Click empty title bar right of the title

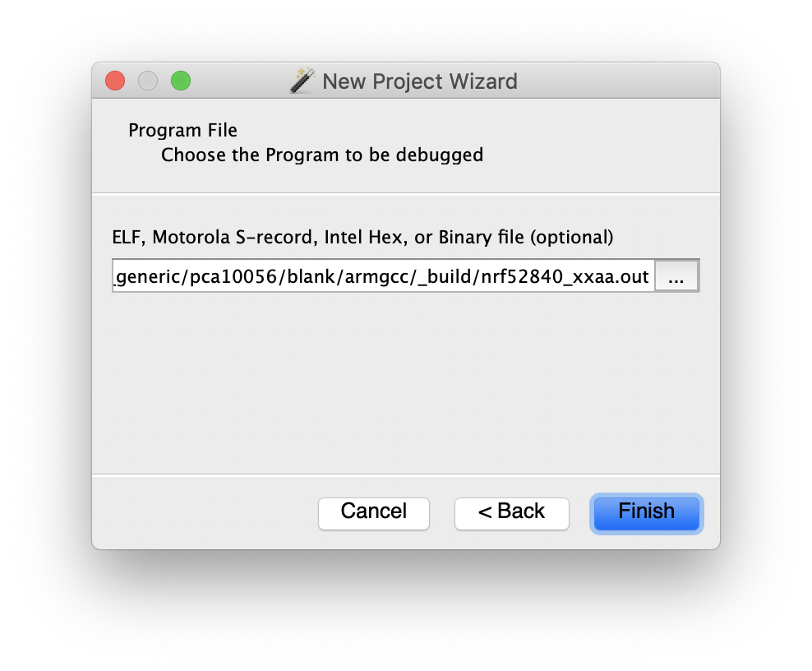click(616, 81)
